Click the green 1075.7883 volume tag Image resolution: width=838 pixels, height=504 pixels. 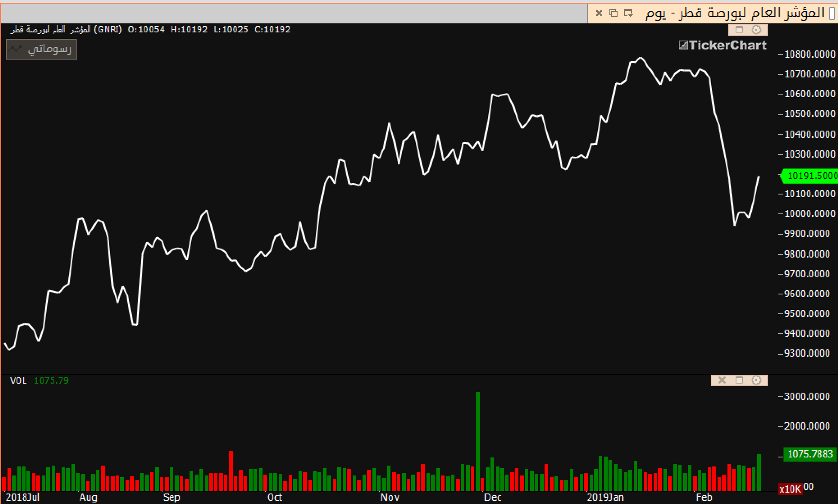(810, 454)
